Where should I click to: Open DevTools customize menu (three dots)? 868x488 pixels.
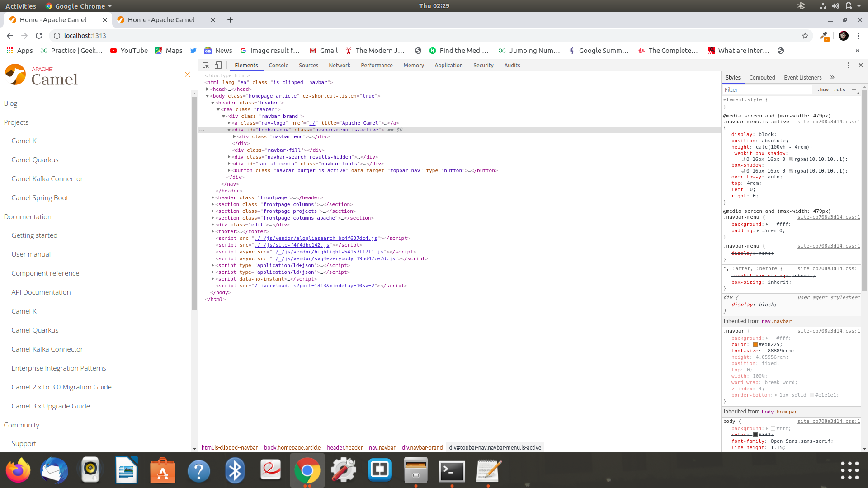pos(848,65)
